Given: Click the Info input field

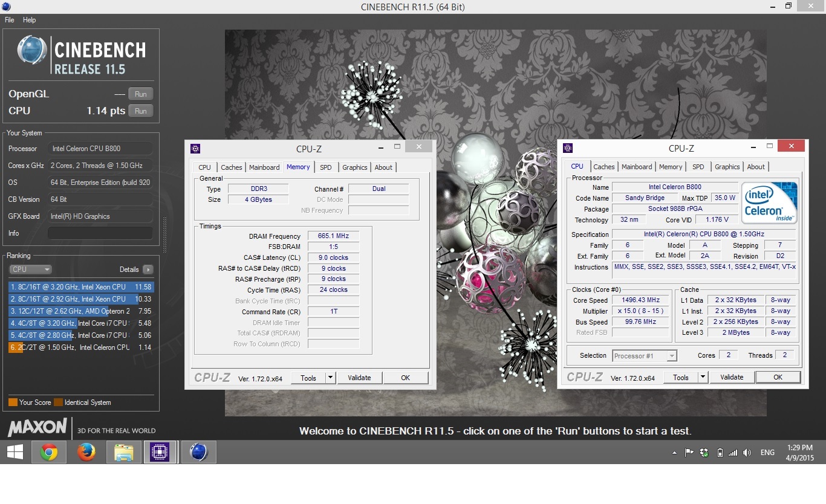Looking at the screenshot, I should [x=100, y=233].
